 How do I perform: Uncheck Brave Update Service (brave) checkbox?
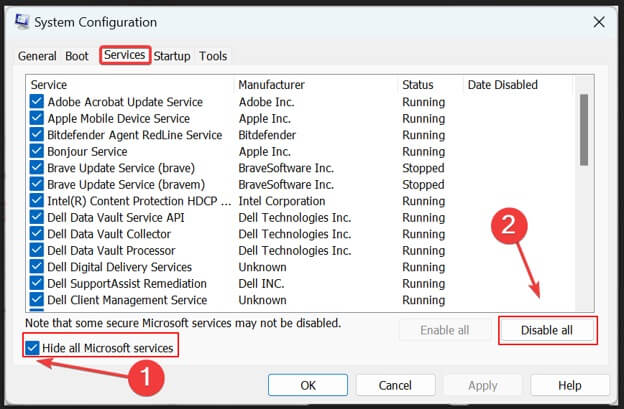[37, 167]
